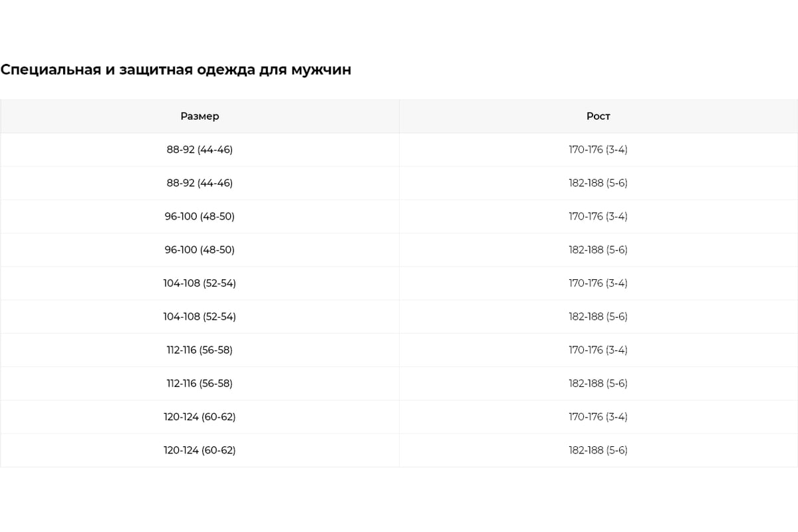
Task: Select height 170-176 (3-4) for size 88-92
Action: point(598,150)
